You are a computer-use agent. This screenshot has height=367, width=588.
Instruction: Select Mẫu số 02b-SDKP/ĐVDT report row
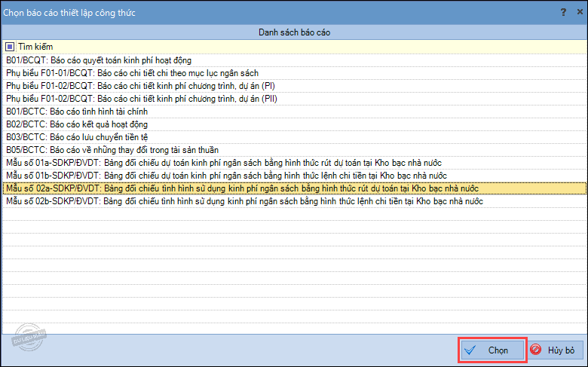[294, 201]
